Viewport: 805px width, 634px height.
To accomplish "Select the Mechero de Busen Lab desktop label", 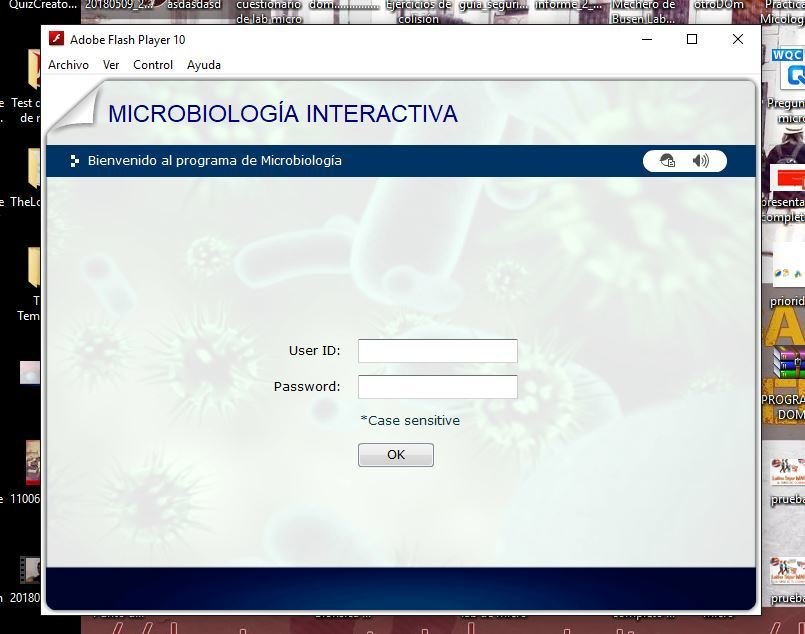I will click(643, 12).
